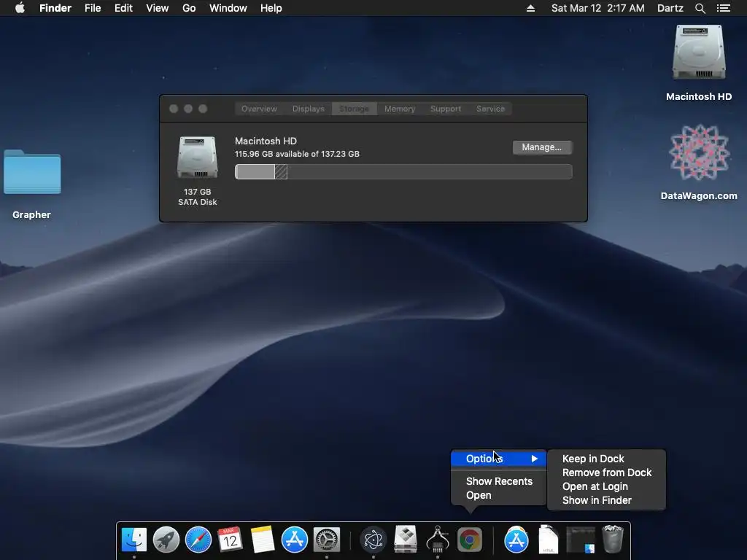Switch to the Service tab
The image size is (747, 560).
490,109
